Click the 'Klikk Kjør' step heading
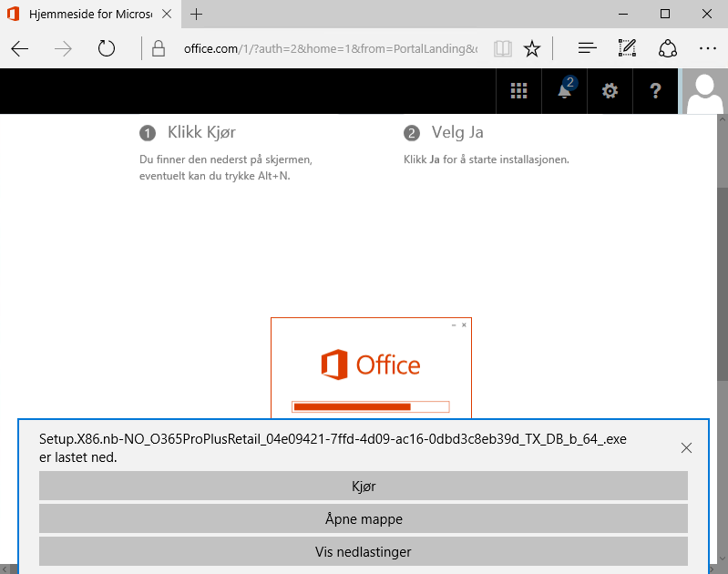 (201, 133)
